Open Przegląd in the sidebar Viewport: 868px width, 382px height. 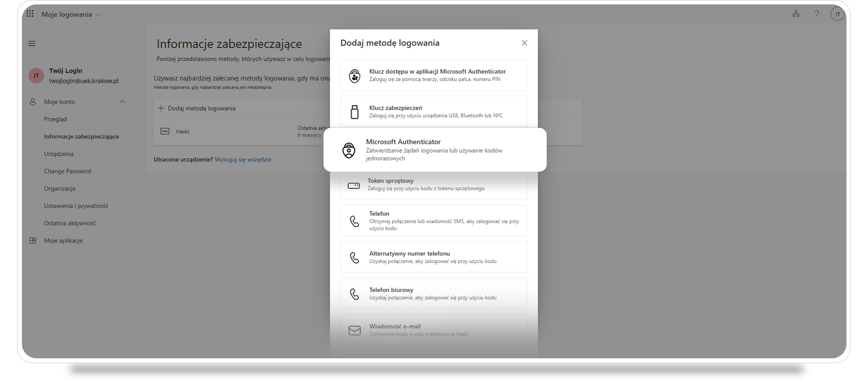55,119
